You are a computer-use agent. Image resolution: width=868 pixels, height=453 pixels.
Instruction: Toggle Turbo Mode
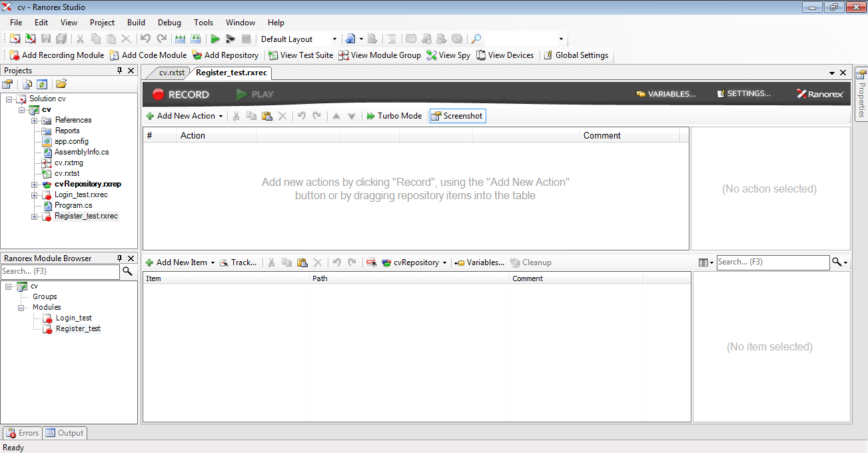(394, 116)
